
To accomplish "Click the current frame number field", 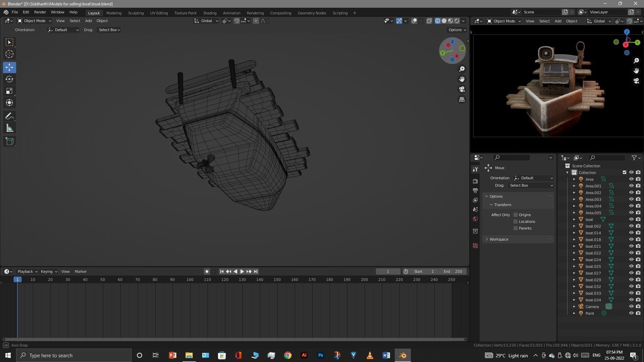I will (388, 271).
